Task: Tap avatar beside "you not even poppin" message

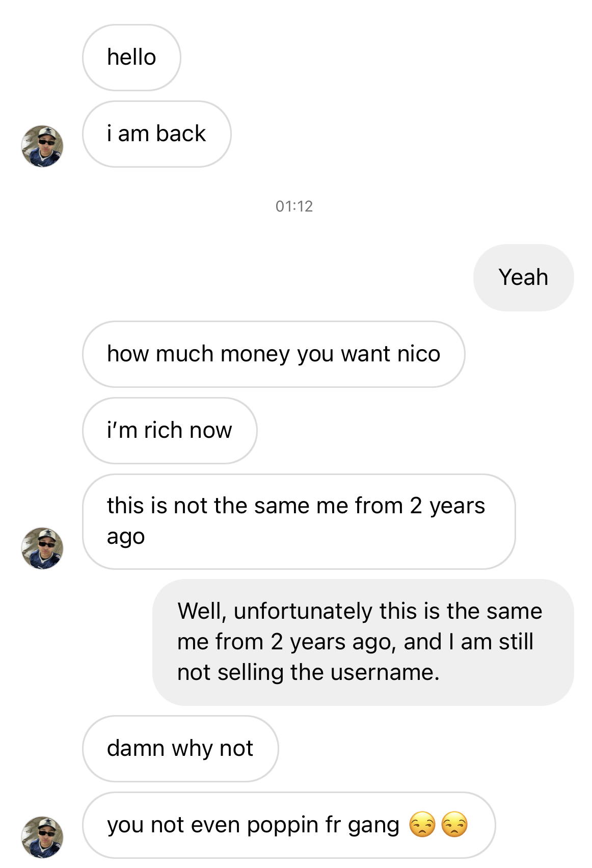Action: (42, 837)
